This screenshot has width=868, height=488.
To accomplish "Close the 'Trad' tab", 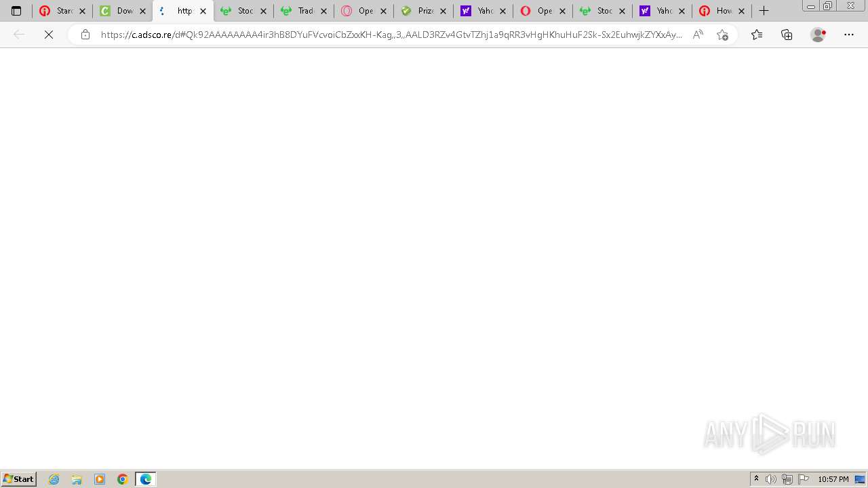I will pyautogui.click(x=323, y=11).
